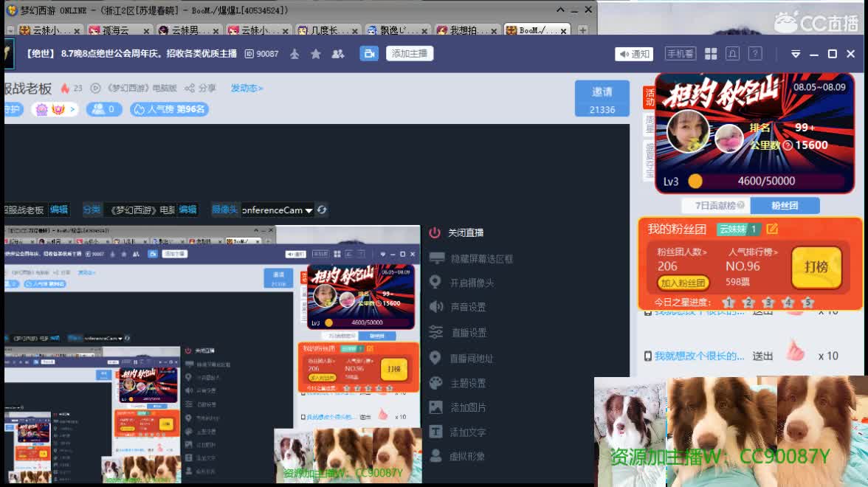The width and height of the screenshot is (868, 487).
Task: Open 直播设置 sliders icon
Action: (436, 332)
